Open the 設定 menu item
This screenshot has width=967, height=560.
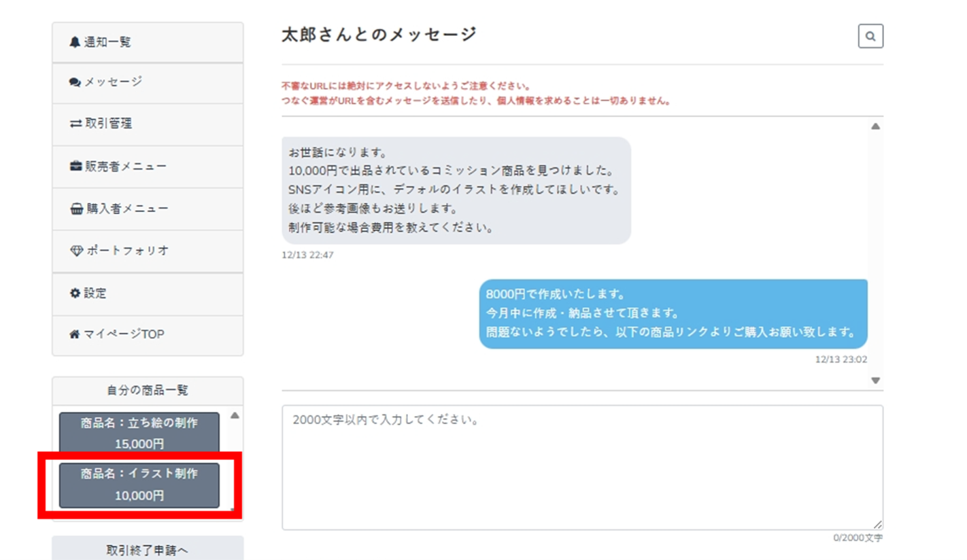(148, 294)
